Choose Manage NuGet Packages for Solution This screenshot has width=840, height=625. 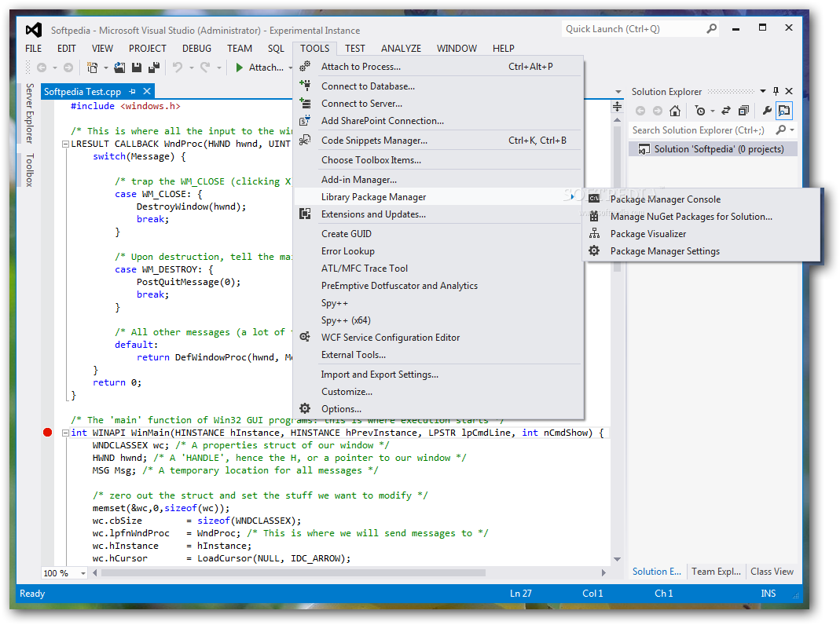[702, 216]
